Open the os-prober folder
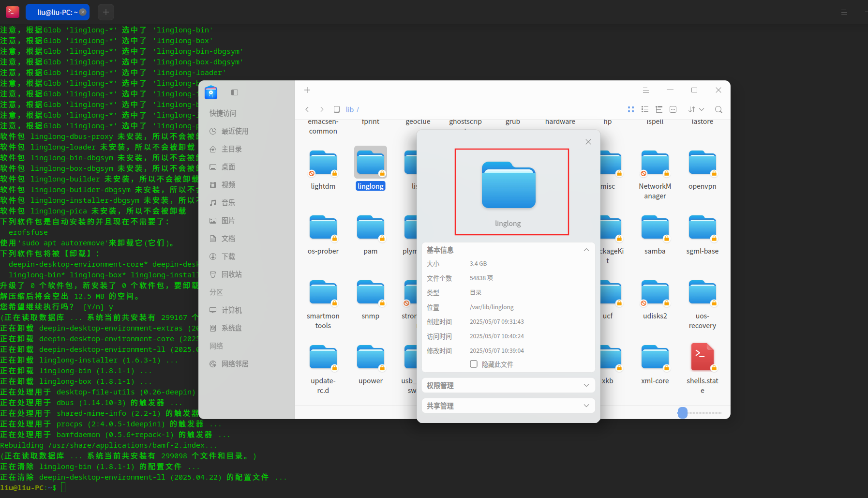The width and height of the screenshot is (868, 498). pos(323,228)
